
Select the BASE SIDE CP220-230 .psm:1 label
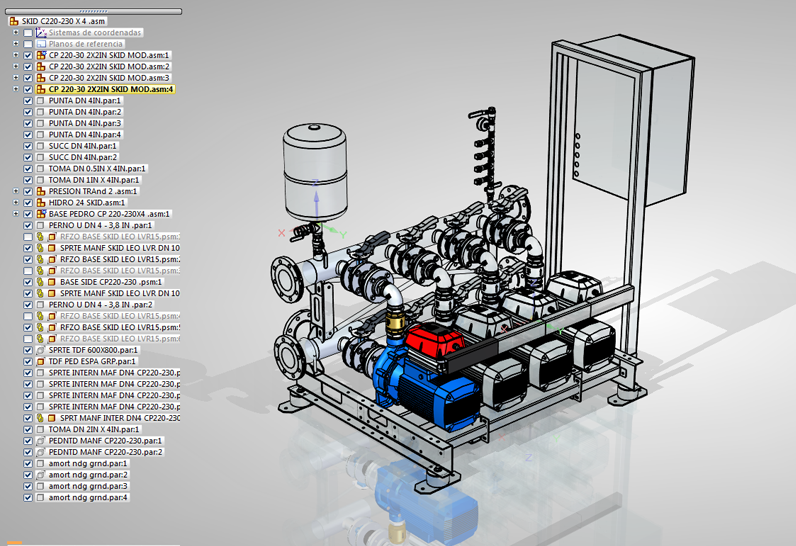111,282
